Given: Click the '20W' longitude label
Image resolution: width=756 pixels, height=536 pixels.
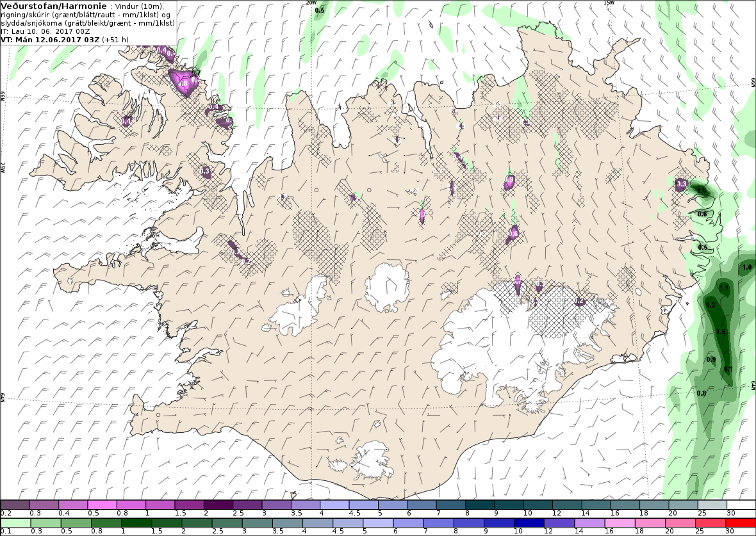Looking at the screenshot, I should [311, 3].
